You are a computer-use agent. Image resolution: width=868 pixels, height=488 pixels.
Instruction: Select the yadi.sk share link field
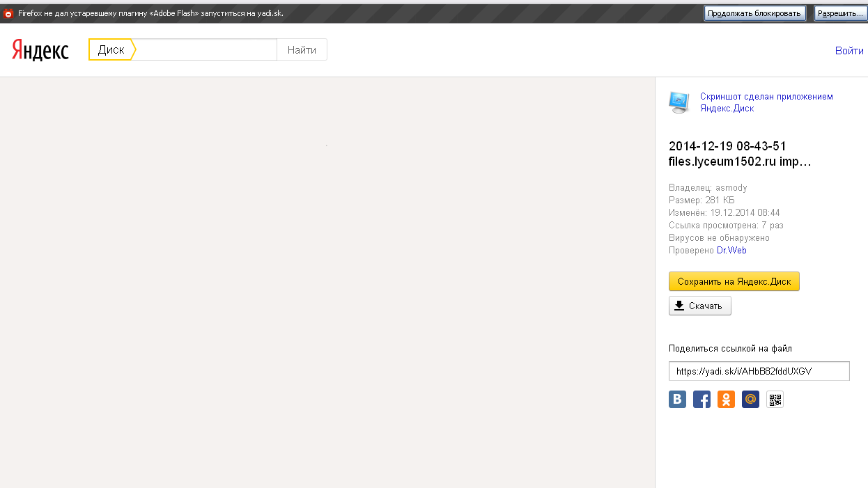click(759, 371)
